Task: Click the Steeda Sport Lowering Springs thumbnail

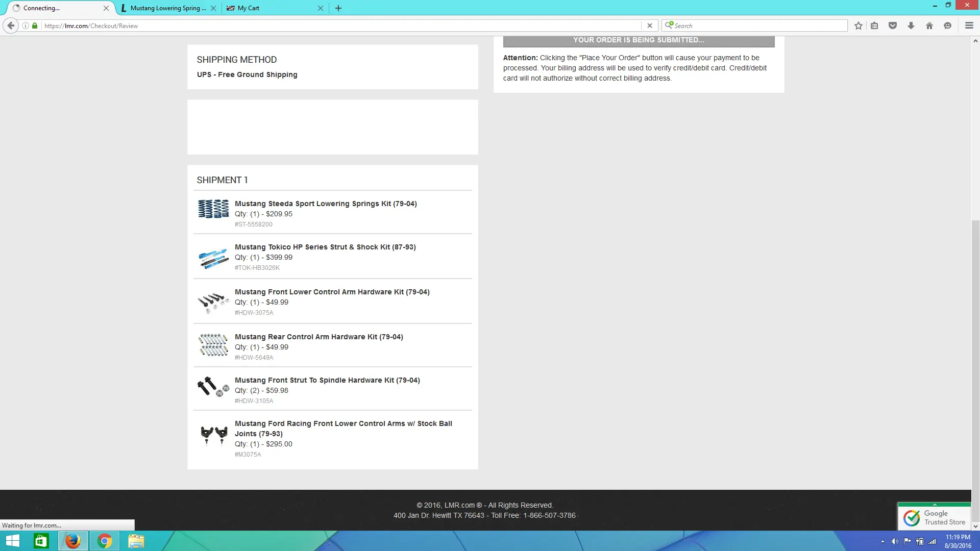Action: 213,209
